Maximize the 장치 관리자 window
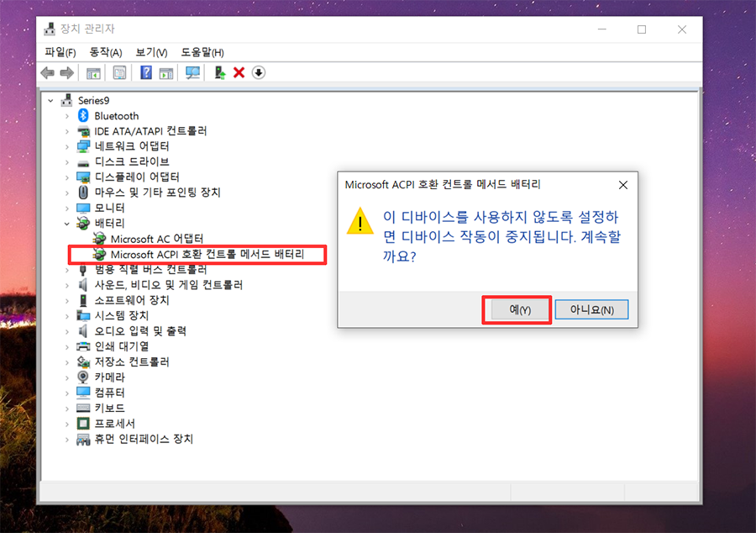The width and height of the screenshot is (756, 533). (642, 29)
